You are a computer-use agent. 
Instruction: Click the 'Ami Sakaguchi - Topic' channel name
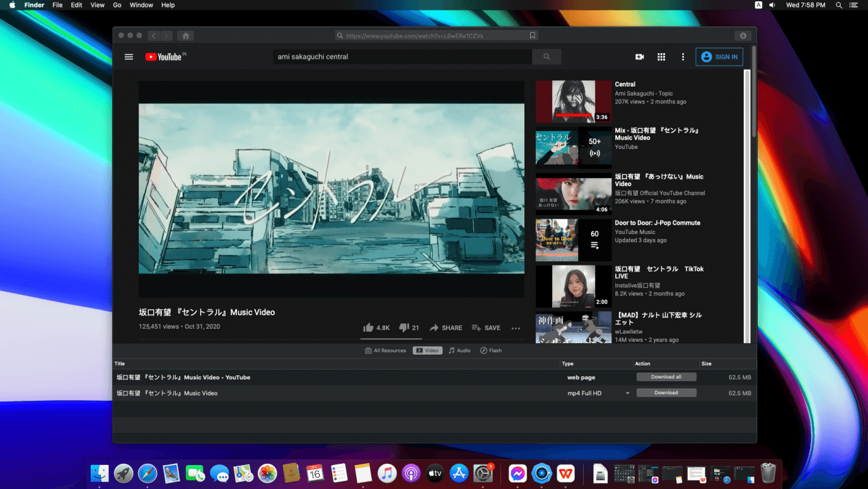pyautogui.click(x=644, y=93)
